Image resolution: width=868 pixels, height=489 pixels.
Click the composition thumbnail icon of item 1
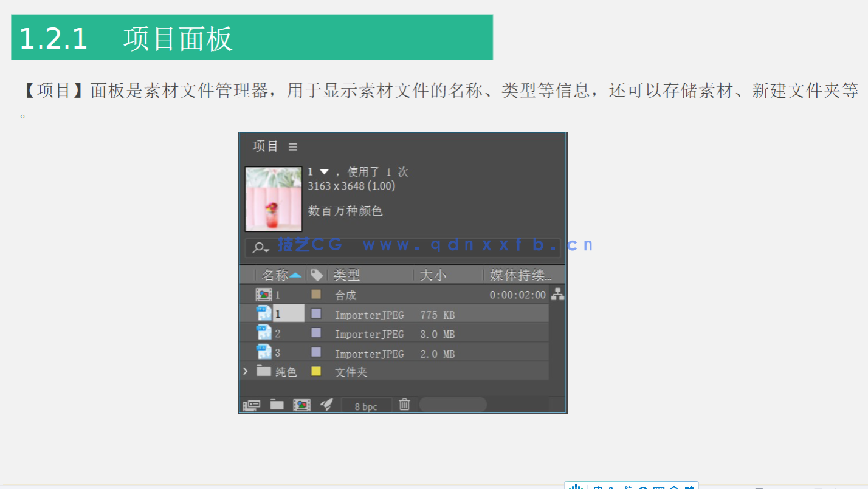click(264, 294)
